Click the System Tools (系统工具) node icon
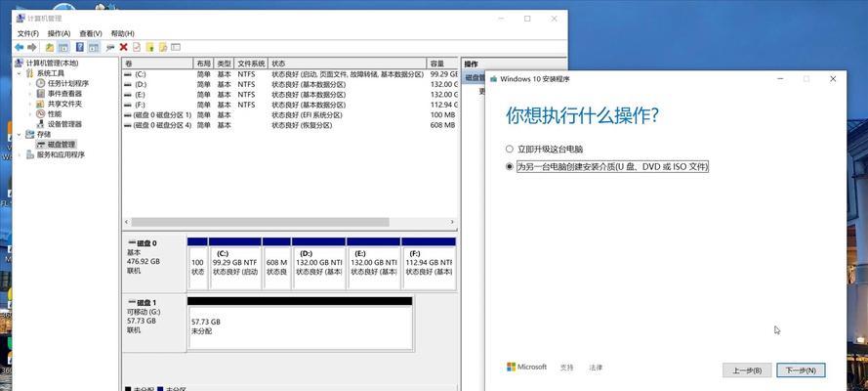The width and height of the screenshot is (868, 391). point(30,73)
